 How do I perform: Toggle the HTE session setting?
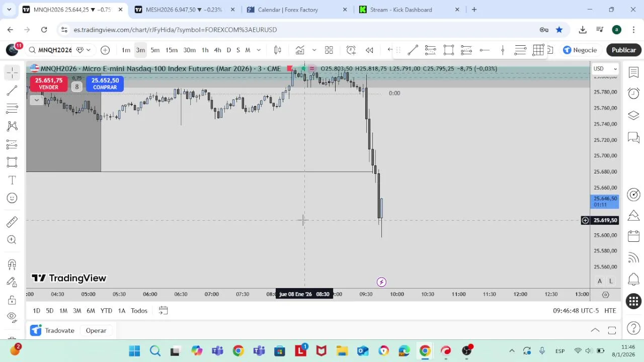pos(610,311)
